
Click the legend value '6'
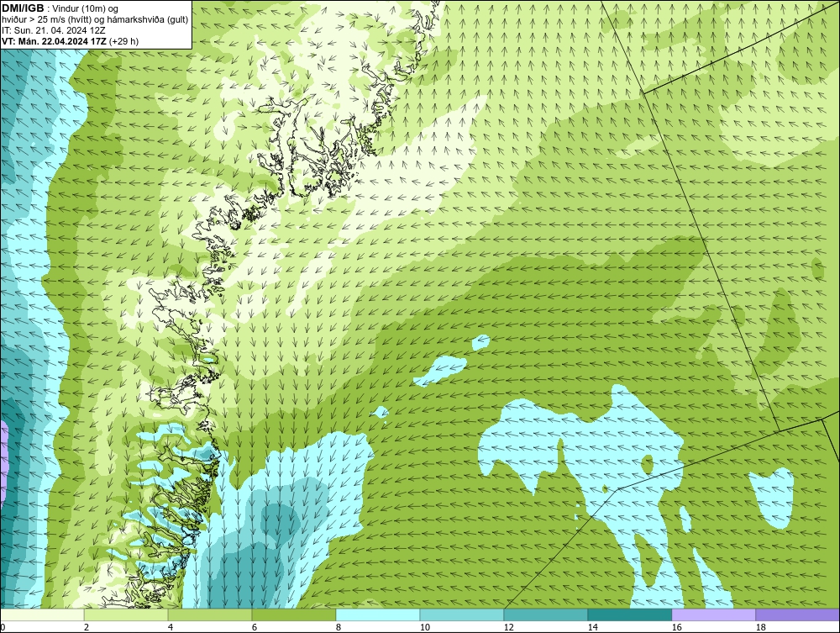pyautogui.click(x=254, y=627)
